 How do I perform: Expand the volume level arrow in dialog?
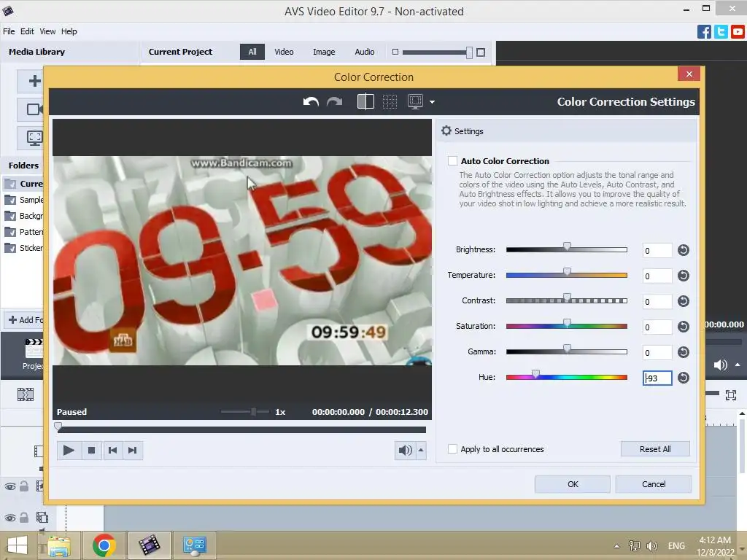pos(421,450)
